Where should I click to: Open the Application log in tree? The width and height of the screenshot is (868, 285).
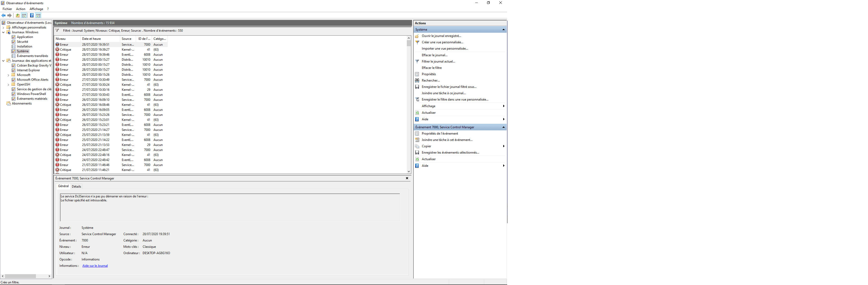[x=25, y=37]
